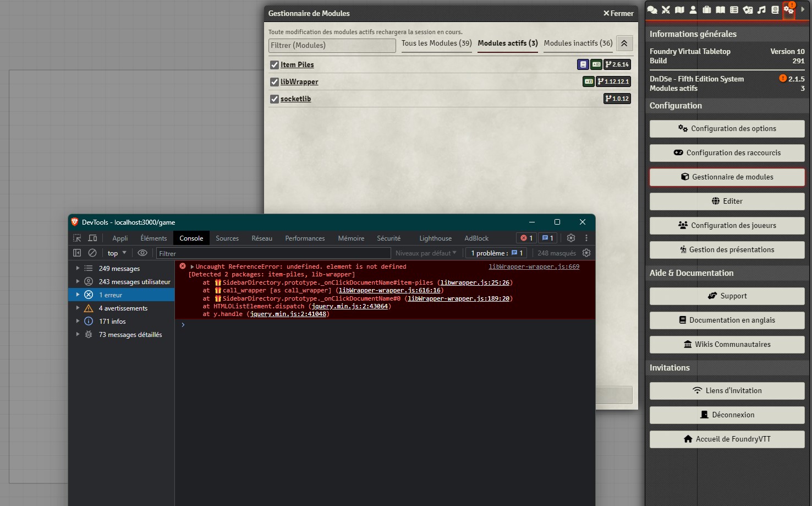Open the Chat Log sidebar tab

pos(652,10)
